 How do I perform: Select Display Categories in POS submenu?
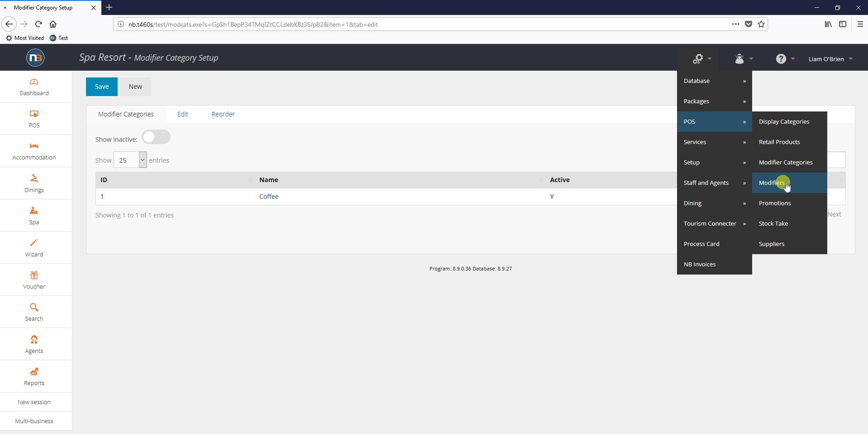(x=790, y=121)
